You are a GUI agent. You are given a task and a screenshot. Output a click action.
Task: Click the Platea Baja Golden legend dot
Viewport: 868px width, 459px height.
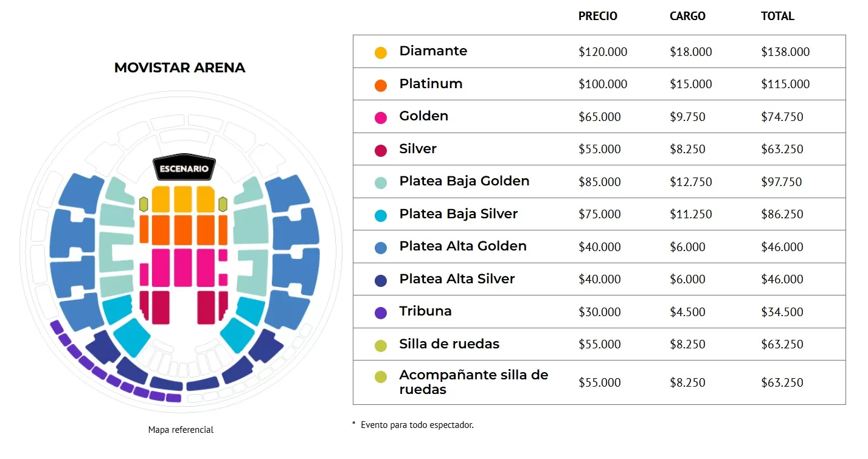381,183
